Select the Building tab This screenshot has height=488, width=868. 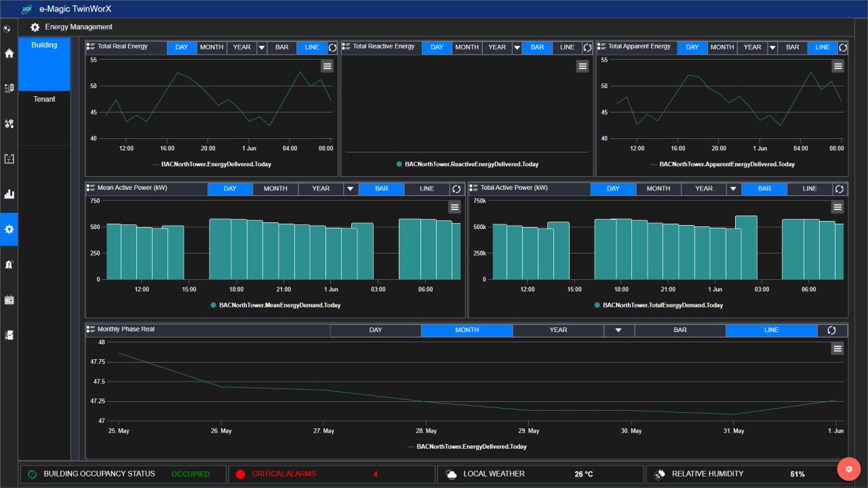[x=45, y=64]
